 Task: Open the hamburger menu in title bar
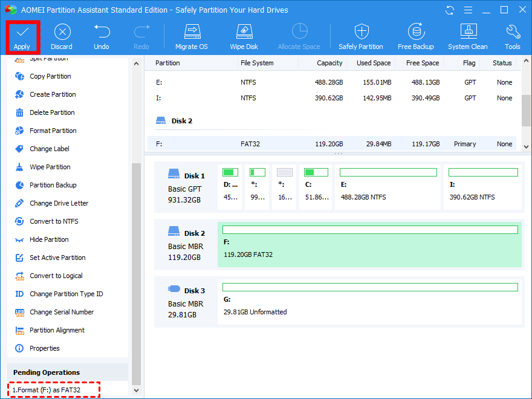tap(468, 10)
